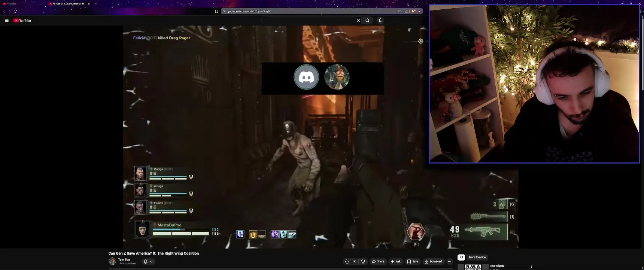This screenshot has height=270, width=644.
Task: Click the grenade icon labeled [G]
Action: coord(502,204)
